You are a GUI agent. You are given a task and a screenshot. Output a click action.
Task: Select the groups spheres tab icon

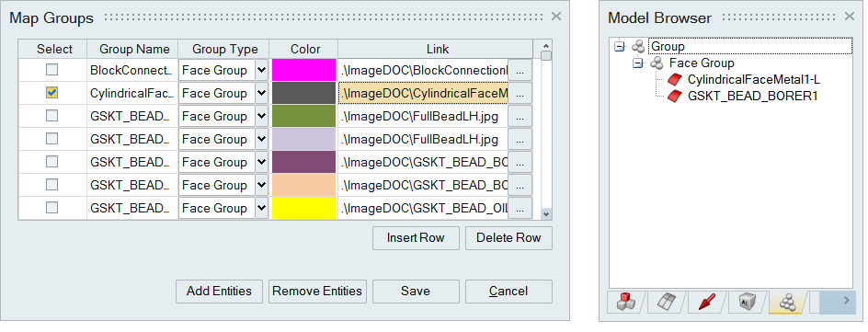(x=787, y=303)
